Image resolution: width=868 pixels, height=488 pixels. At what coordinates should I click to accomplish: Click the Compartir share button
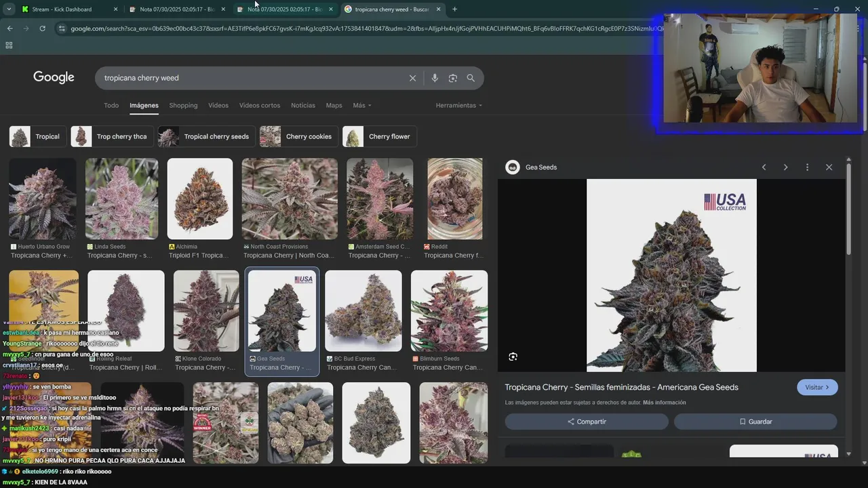tap(587, 422)
